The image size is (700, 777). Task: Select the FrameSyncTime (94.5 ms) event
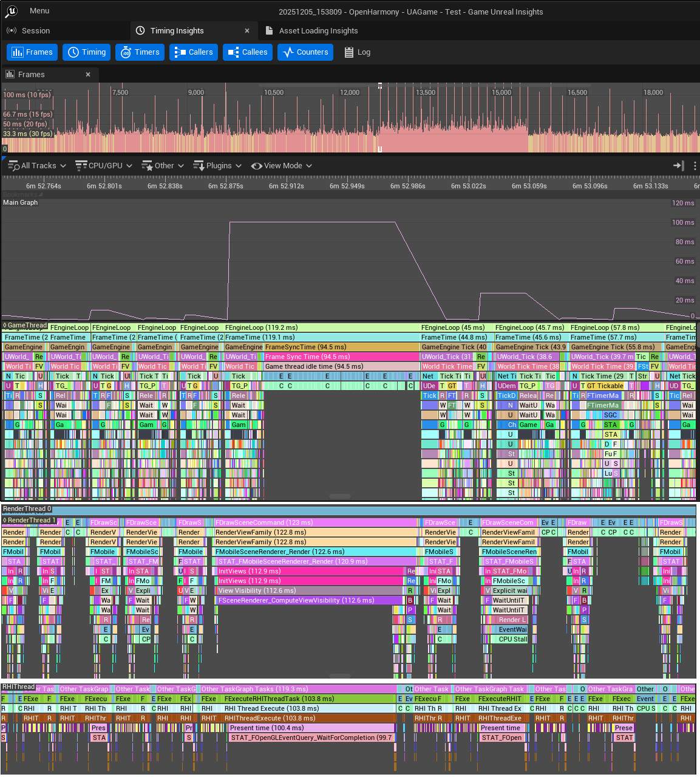[341, 347]
